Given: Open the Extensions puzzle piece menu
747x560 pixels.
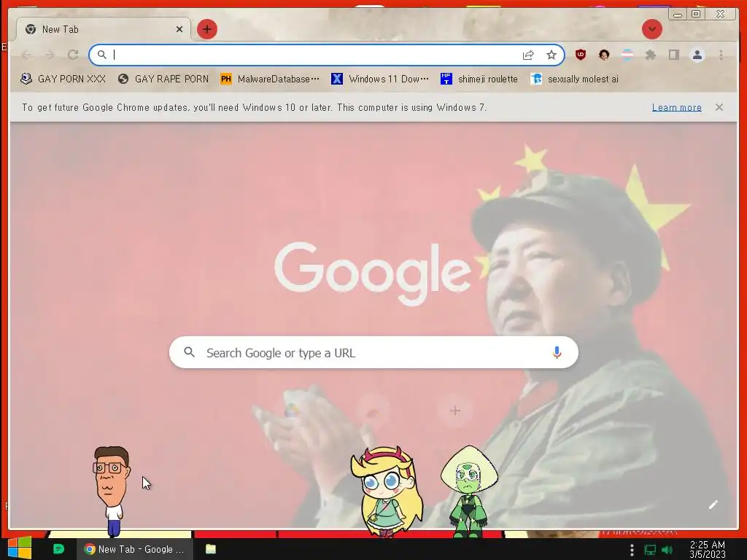Looking at the screenshot, I should pos(650,55).
